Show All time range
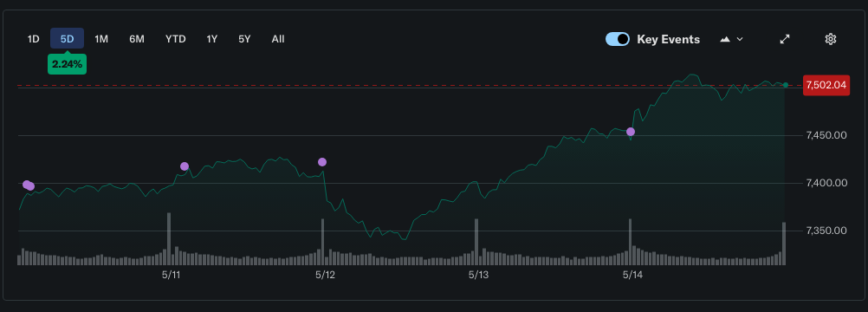This screenshot has width=868, height=312. pos(278,39)
